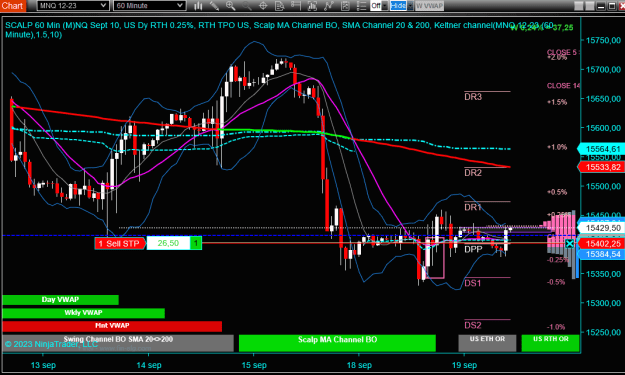Toggle the crosshair cursor icon

263,6
